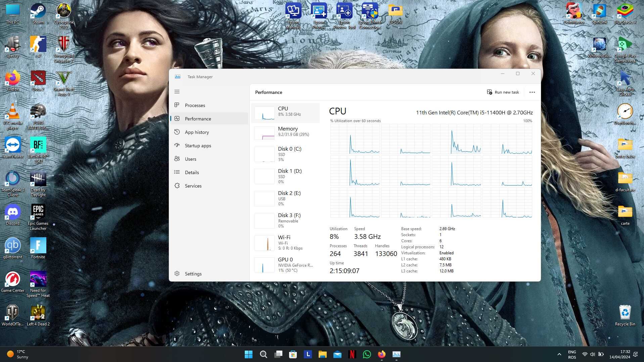Select the Recycle Bin icon

point(625,316)
